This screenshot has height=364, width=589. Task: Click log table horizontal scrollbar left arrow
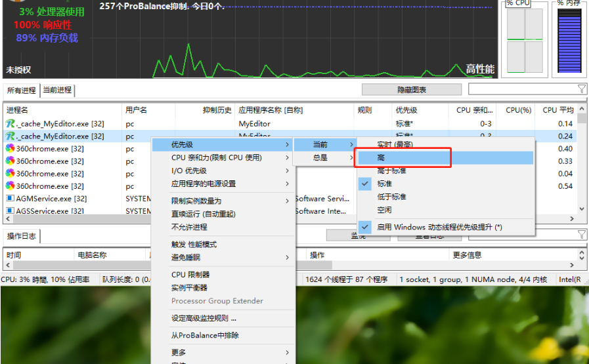[7, 265]
